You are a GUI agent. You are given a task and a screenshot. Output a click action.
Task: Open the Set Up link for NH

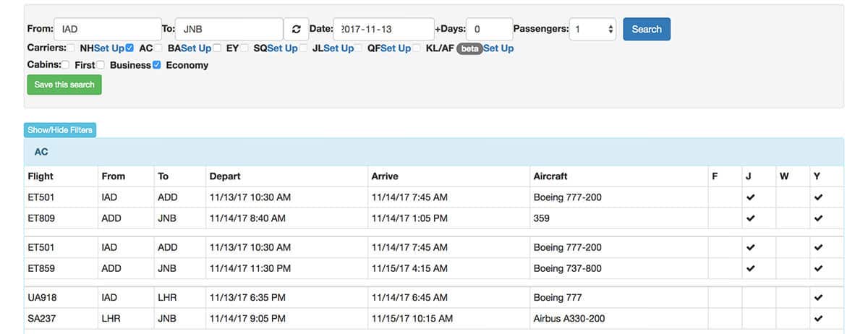(x=109, y=48)
